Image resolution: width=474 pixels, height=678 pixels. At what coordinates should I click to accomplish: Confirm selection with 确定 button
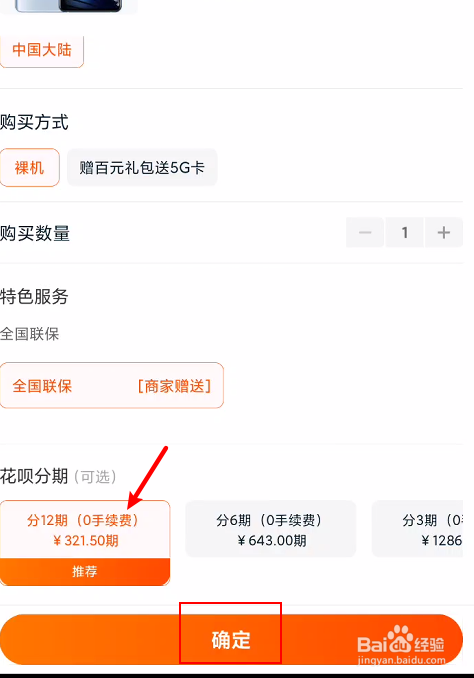tap(231, 640)
